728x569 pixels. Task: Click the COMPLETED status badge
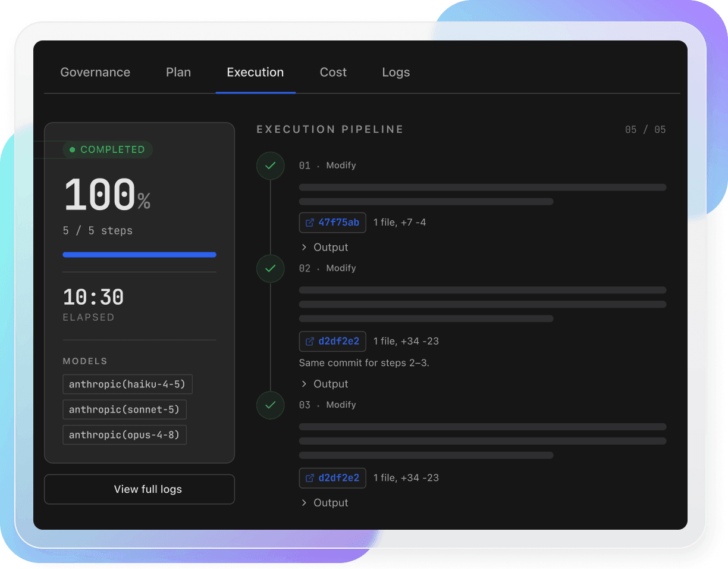pyautogui.click(x=108, y=149)
